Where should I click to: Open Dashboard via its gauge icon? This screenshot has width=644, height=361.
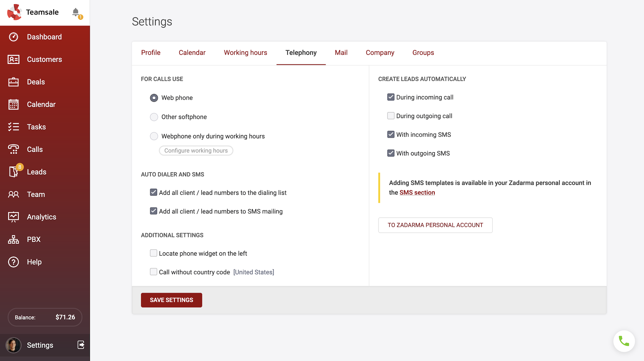pos(14,37)
